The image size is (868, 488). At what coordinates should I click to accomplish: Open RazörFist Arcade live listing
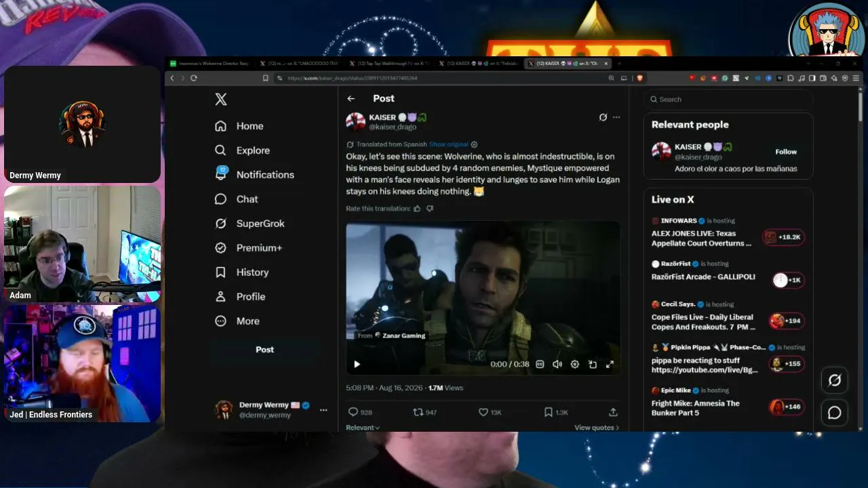coord(728,272)
